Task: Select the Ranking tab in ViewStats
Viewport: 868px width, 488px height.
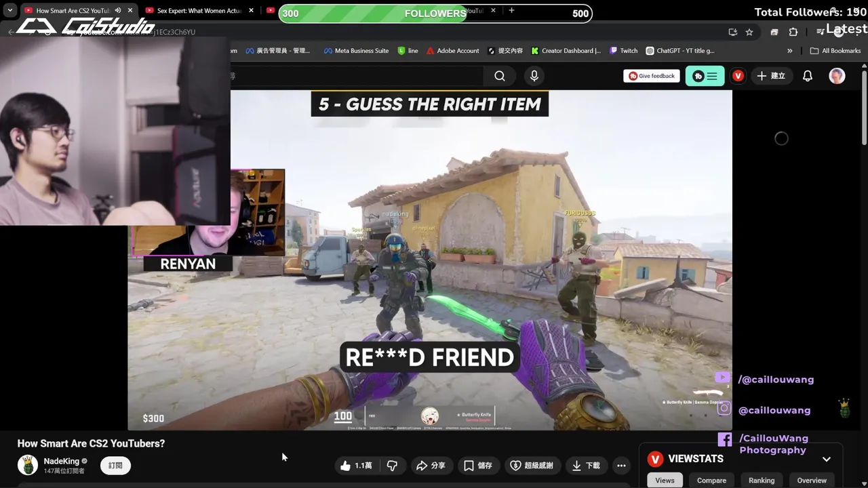Action: click(x=762, y=481)
